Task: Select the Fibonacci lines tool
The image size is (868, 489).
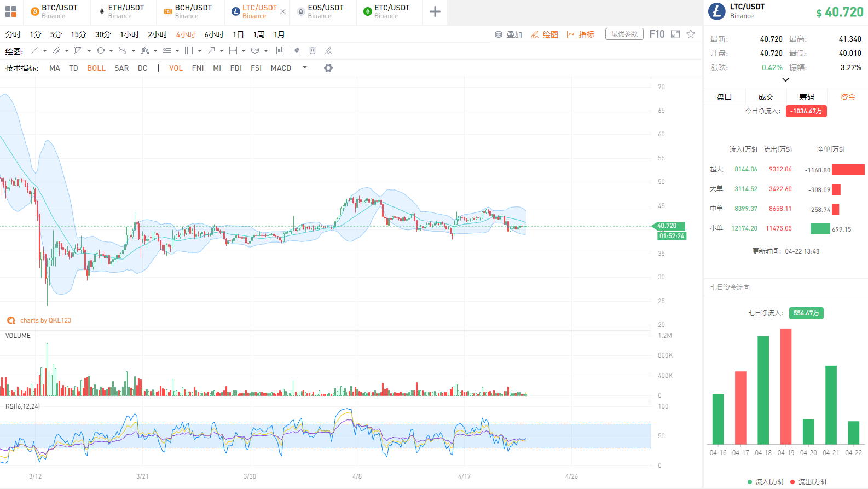Action: click(167, 50)
